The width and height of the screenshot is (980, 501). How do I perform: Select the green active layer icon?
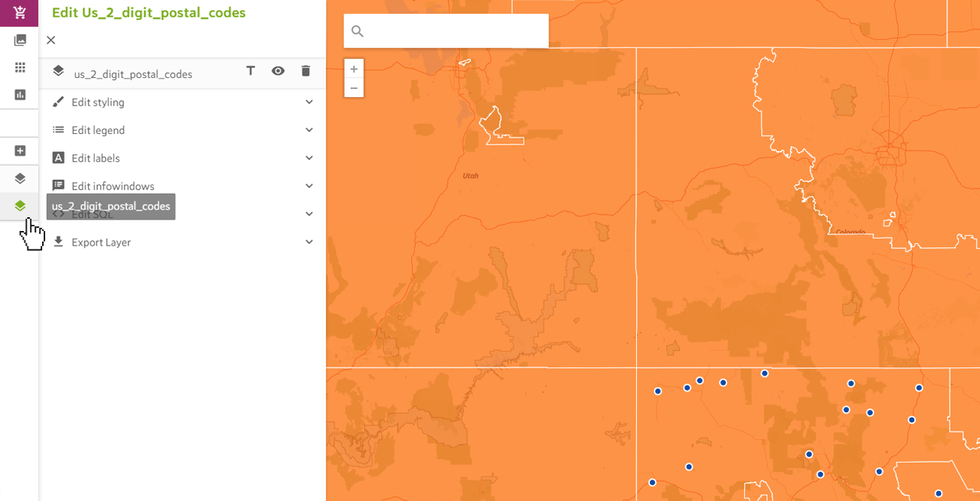20,206
